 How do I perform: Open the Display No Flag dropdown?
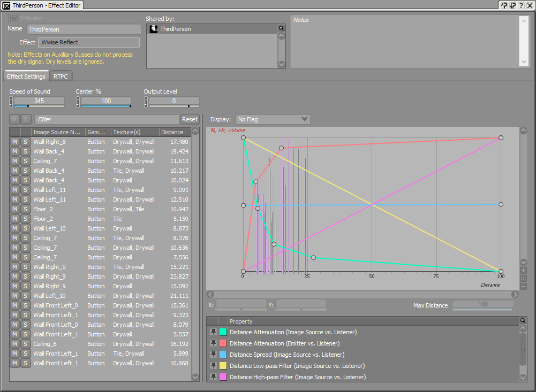[273, 119]
